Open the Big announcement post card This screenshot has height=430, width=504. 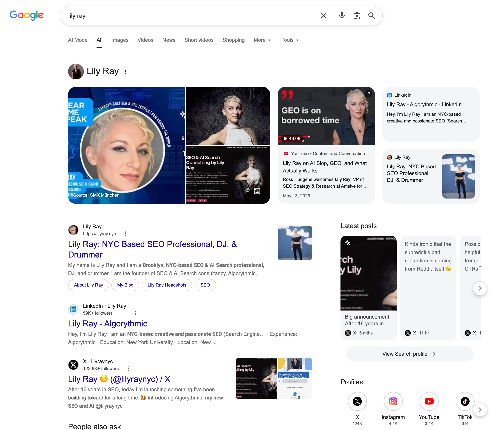[x=369, y=288]
